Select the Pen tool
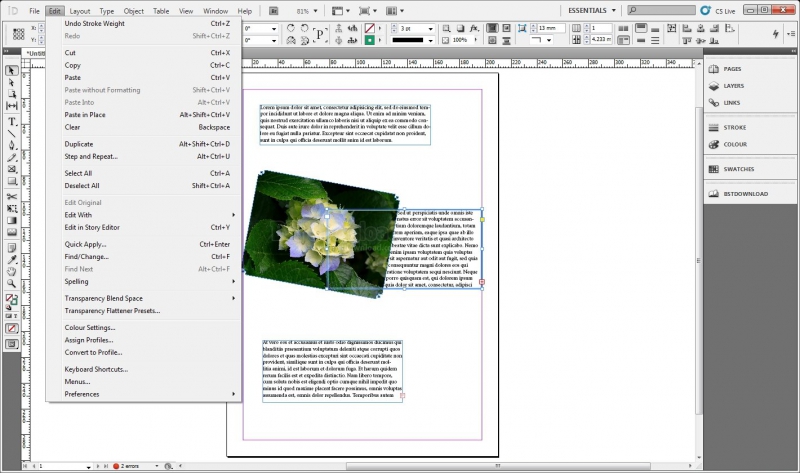800x473 pixels. (11, 145)
